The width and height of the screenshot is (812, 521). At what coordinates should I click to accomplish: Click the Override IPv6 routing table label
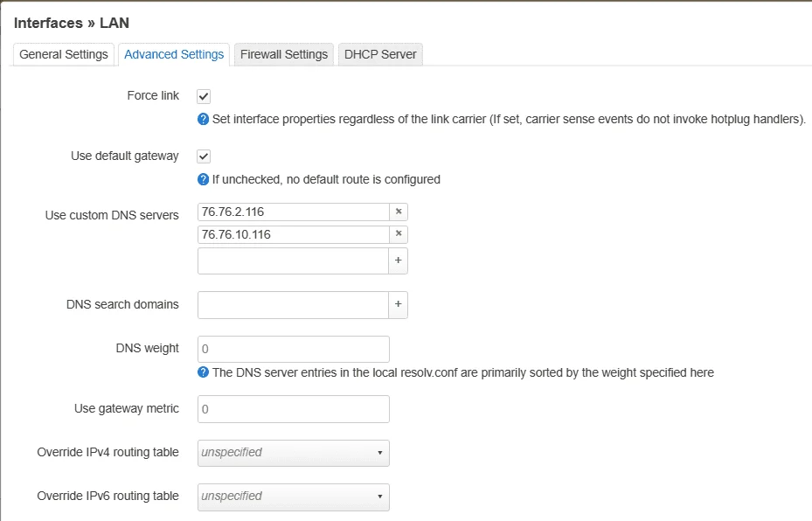pos(108,497)
